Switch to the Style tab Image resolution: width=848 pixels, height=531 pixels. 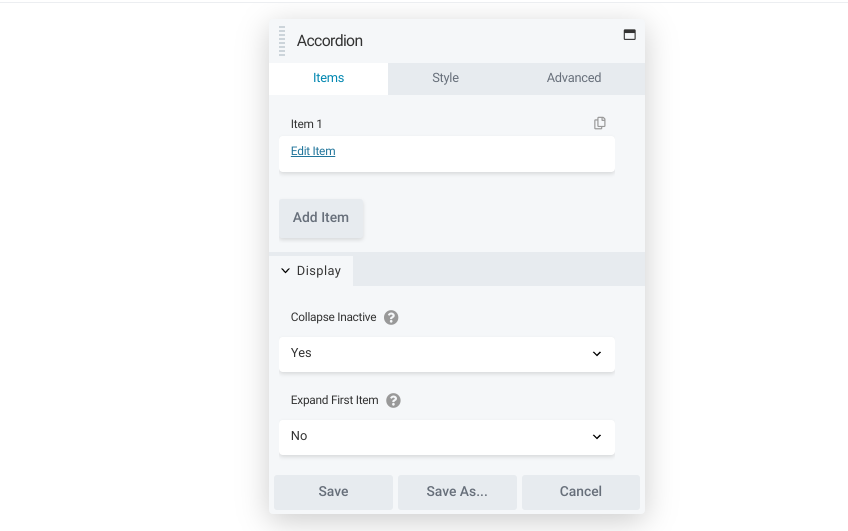(x=445, y=78)
